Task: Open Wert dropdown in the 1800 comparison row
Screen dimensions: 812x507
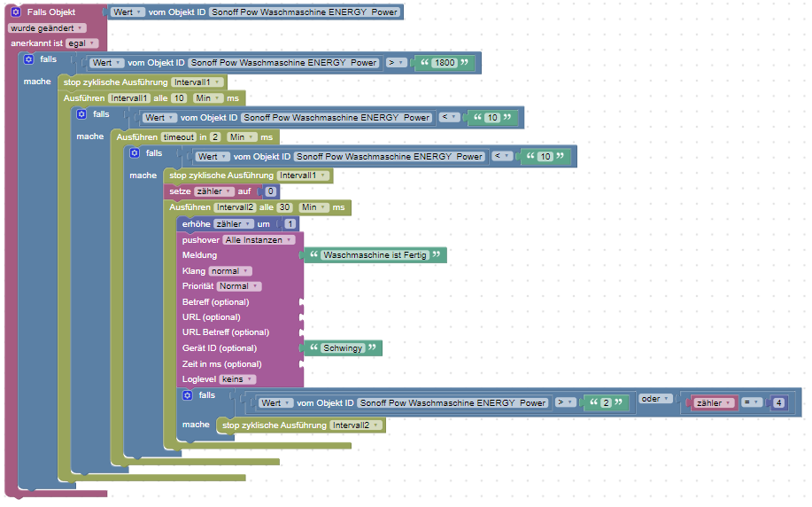Action: (106, 62)
